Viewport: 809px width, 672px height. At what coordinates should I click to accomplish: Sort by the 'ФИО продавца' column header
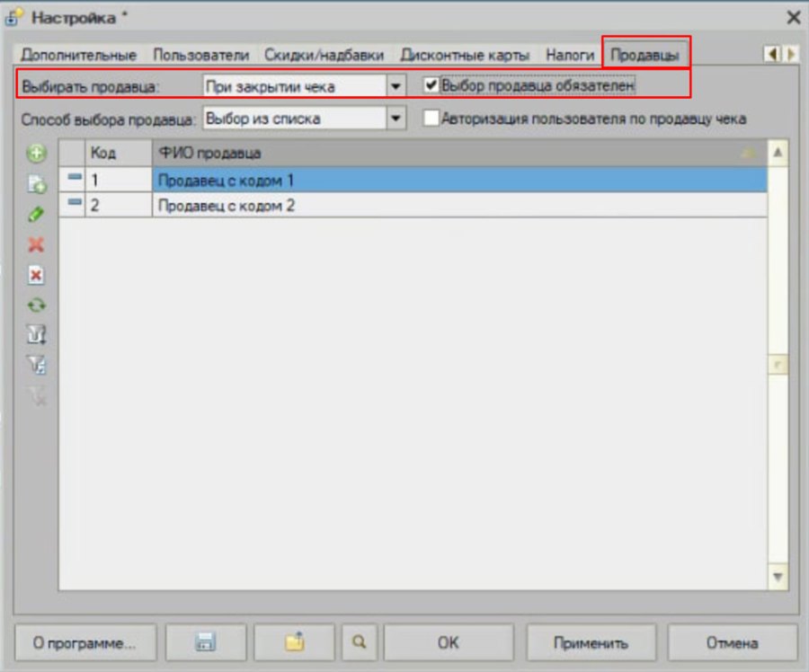459,153
